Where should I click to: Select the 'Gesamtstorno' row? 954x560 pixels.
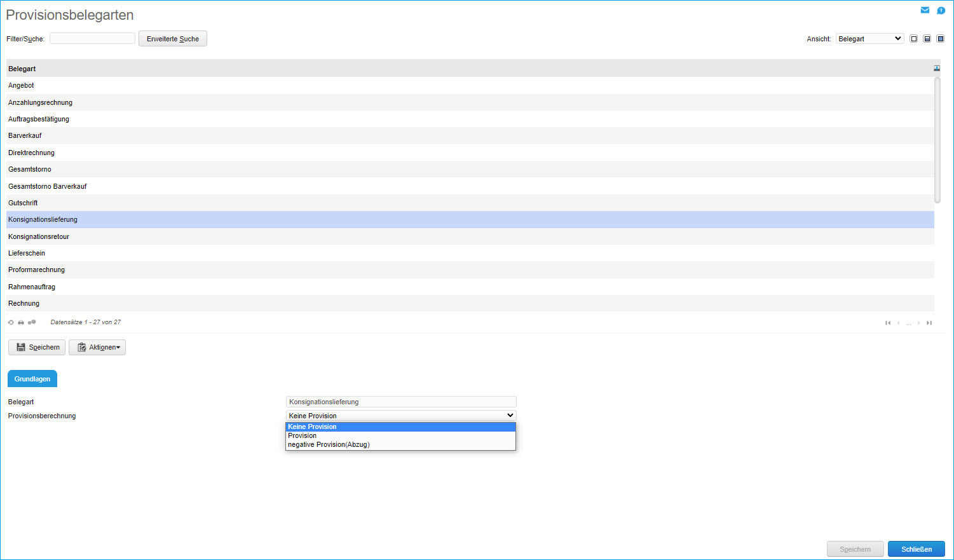point(470,169)
